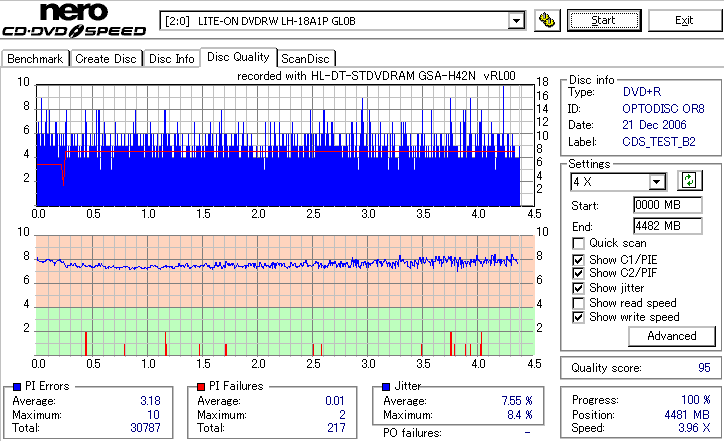
Task: Click the Start button
Action: [604, 20]
